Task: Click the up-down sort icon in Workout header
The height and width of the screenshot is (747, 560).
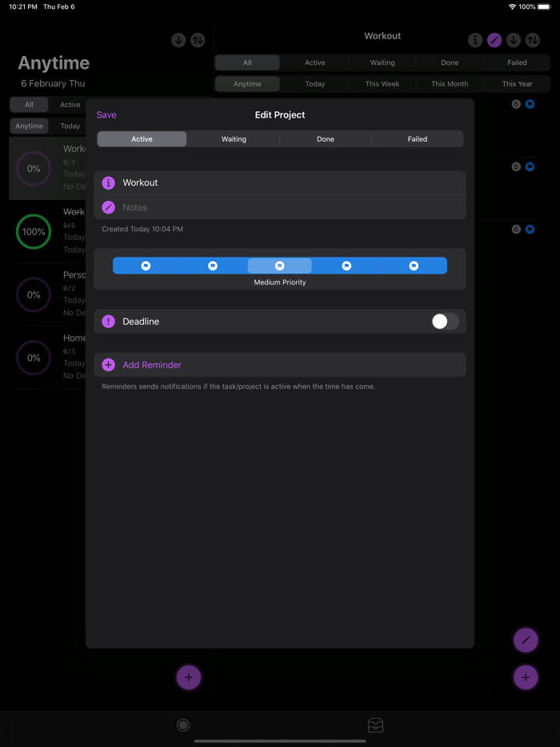Action: point(533,41)
